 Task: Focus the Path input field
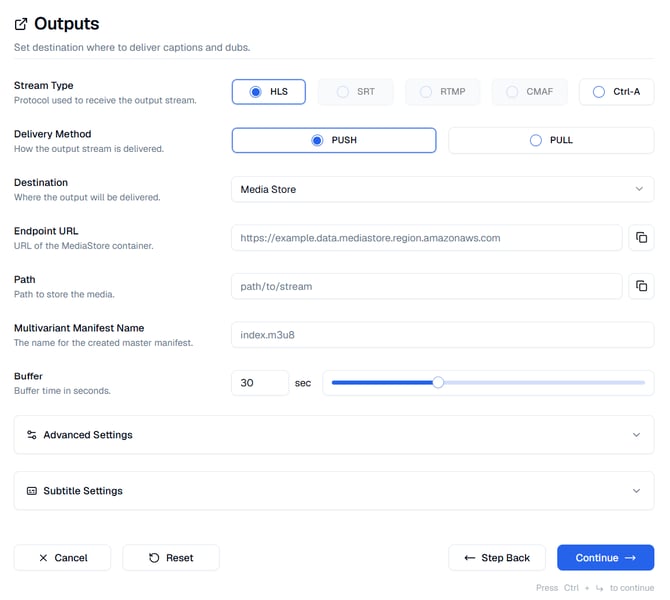426,286
